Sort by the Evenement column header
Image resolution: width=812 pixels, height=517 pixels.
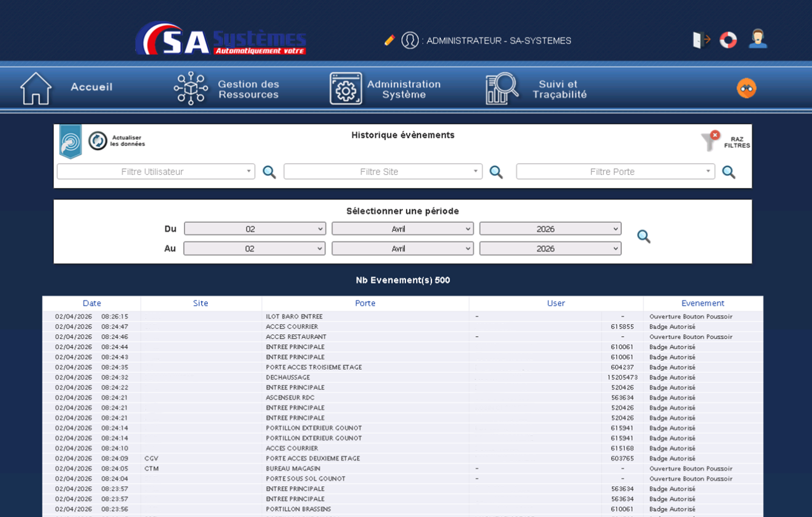pyautogui.click(x=702, y=303)
